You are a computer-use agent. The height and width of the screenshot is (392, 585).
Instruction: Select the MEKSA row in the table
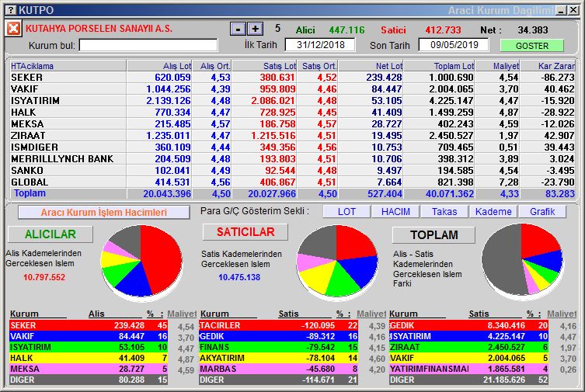[x=292, y=123]
